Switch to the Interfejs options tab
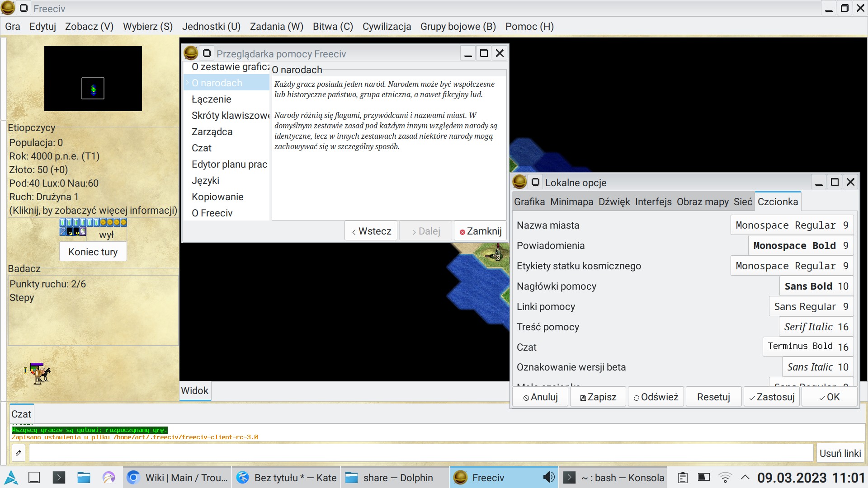The width and height of the screenshot is (868, 488). (x=653, y=202)
